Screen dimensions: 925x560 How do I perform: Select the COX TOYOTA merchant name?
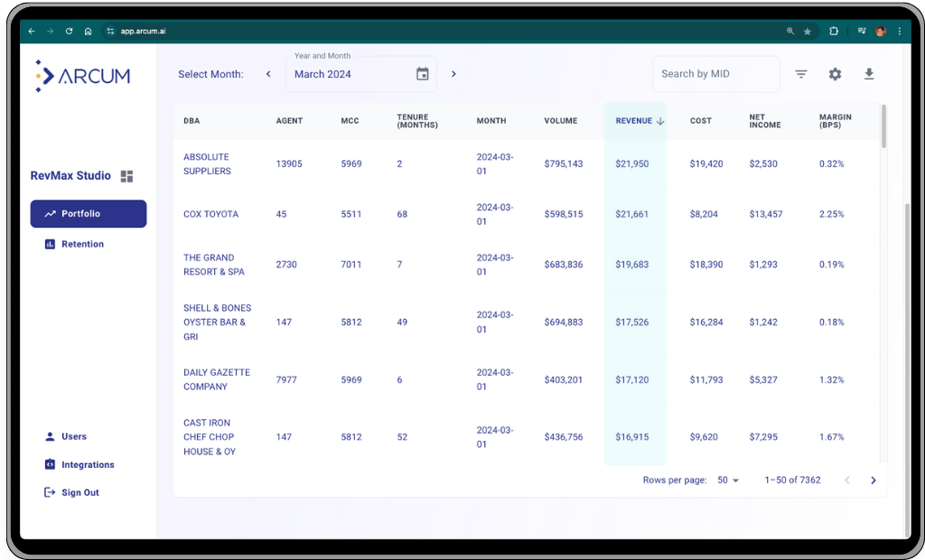pyautogui.click(x=210, y=214)
